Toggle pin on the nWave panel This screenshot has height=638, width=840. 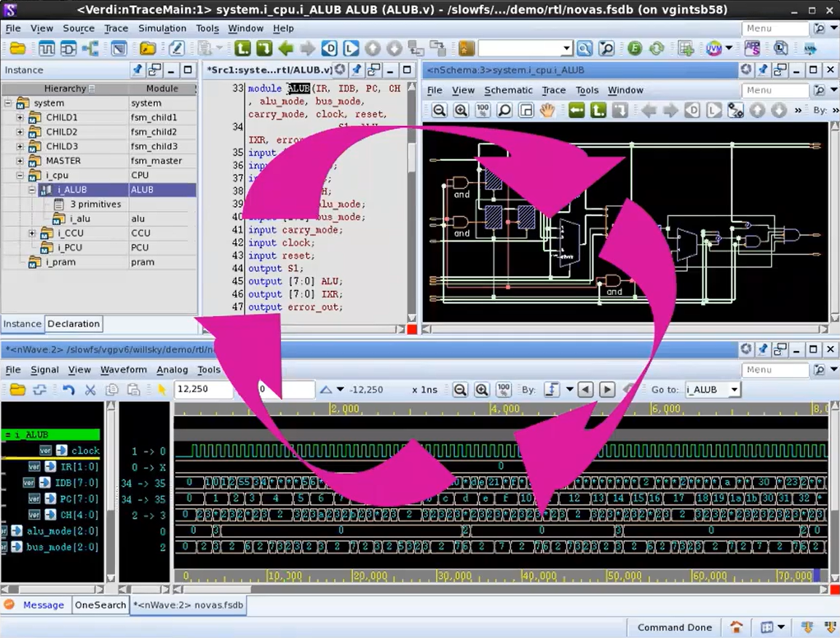pyautogui.click(x=764, y=350)
